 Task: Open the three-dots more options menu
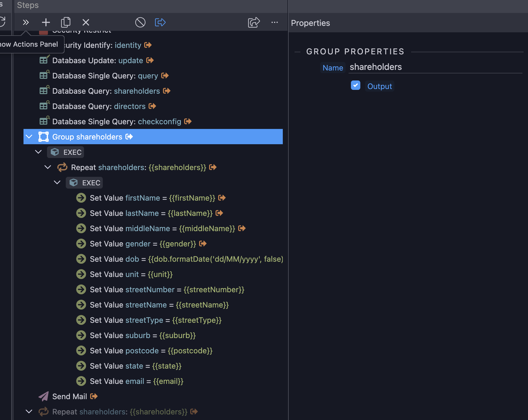click(275, 22)
